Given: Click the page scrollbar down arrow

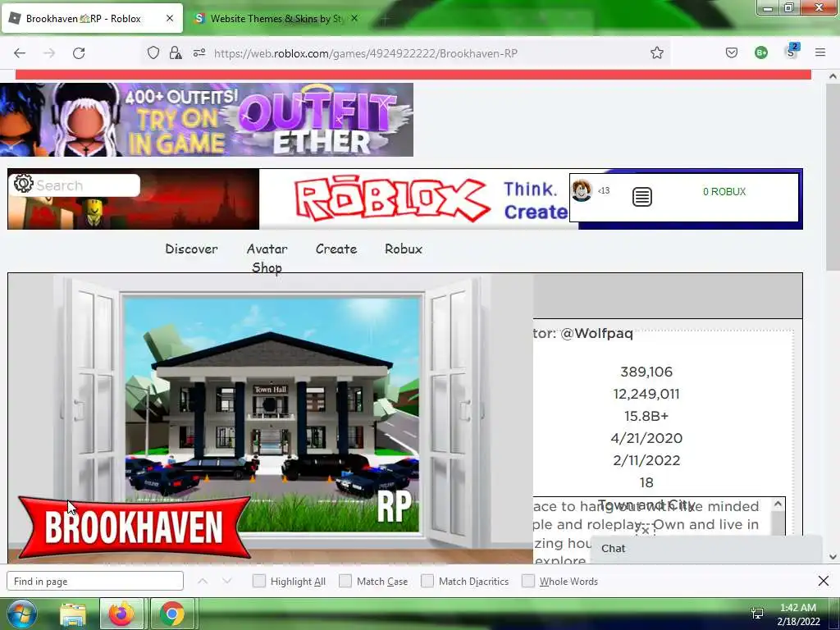Looking at the screenshot, I should pos(833,557).
